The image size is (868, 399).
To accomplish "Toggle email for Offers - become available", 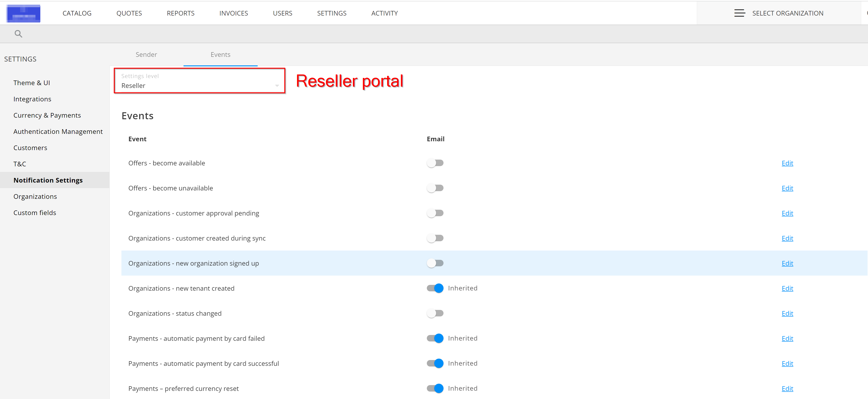I will pyautogui.click(x=435, y=163).
